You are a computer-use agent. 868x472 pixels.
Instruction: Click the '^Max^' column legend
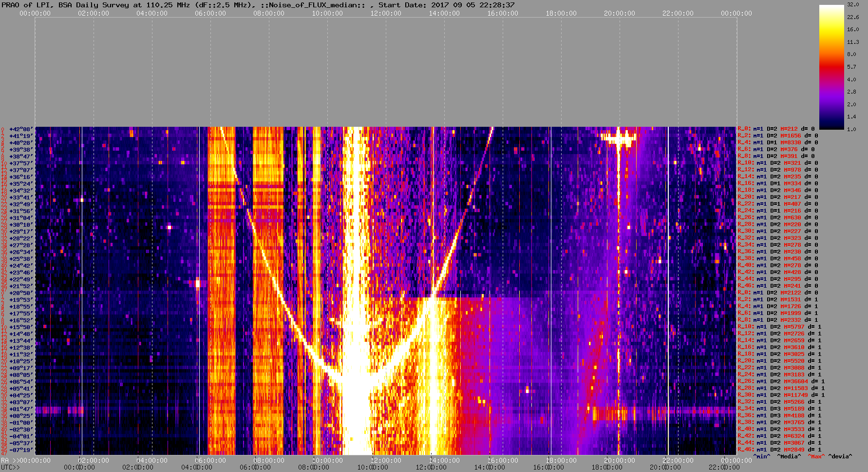tap(816, 456)
